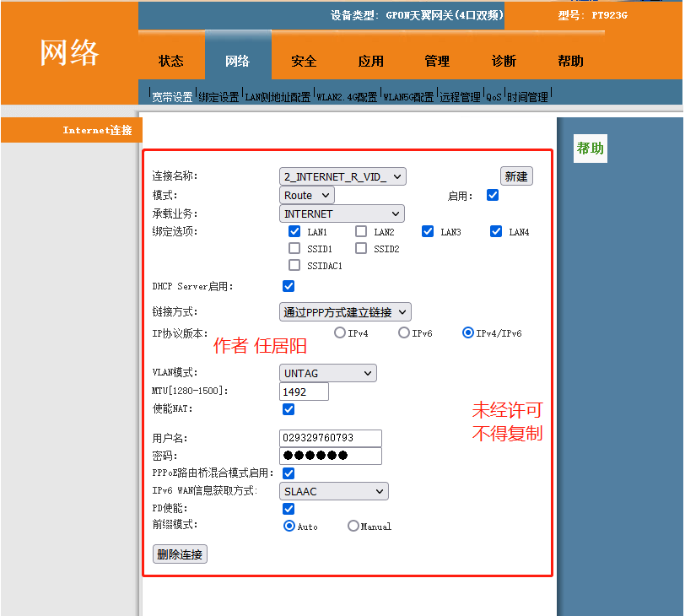The image size is (685, 616).
Task: Expand the 连接名称 connection name dropdown
Action: click(x=342, y=177)
